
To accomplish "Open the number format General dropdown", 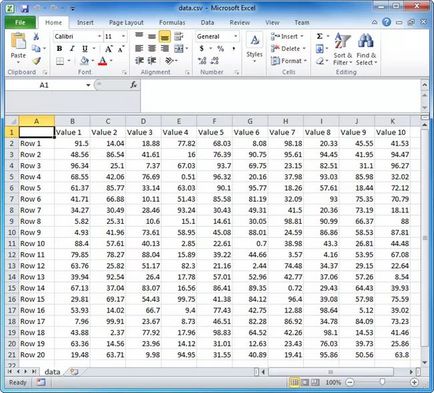I will (236, 36).
